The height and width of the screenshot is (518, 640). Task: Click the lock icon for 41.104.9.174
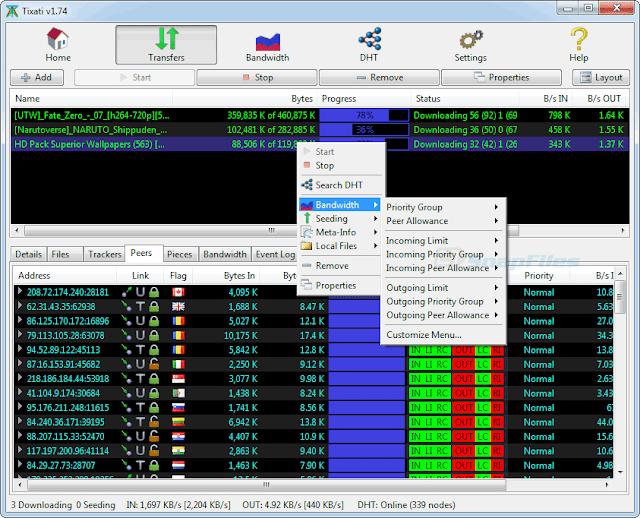154,393
